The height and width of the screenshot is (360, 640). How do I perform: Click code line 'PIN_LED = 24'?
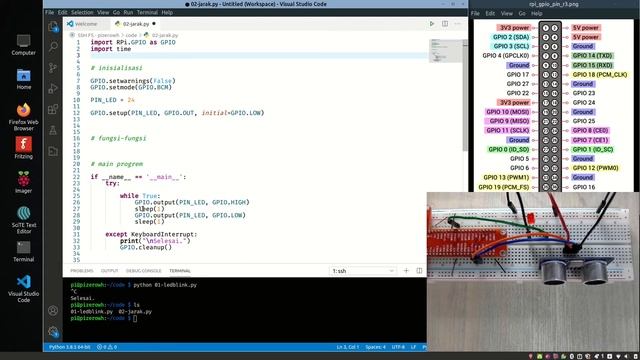pyautogui.click(x=112, y=100)
